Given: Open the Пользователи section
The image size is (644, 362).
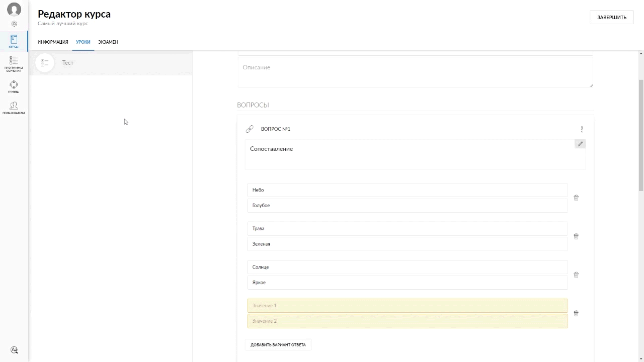Looking at the screenshot, I should [14, 108].
